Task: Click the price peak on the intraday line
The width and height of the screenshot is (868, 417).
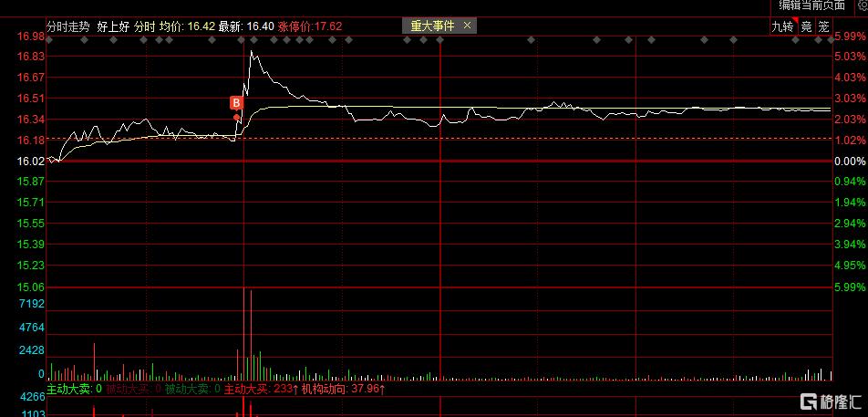Action: (x=252, y=51)
